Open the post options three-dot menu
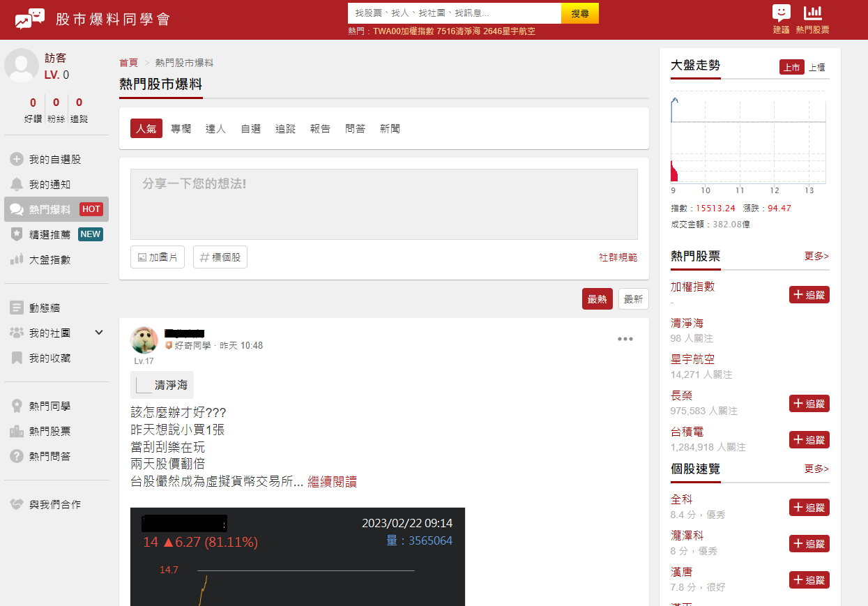868x606 pixels. click(625, 338)
